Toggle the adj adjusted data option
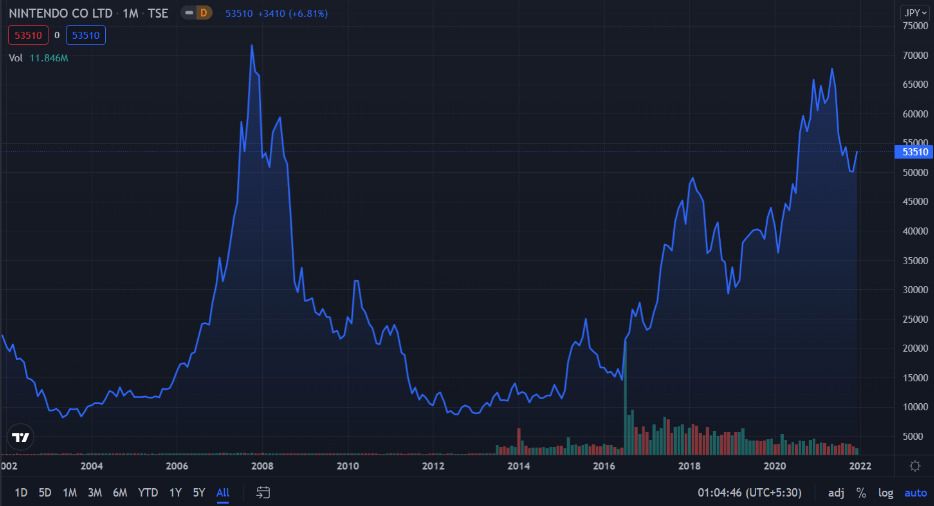Screen dimensions: 934x506 (836, 493)
